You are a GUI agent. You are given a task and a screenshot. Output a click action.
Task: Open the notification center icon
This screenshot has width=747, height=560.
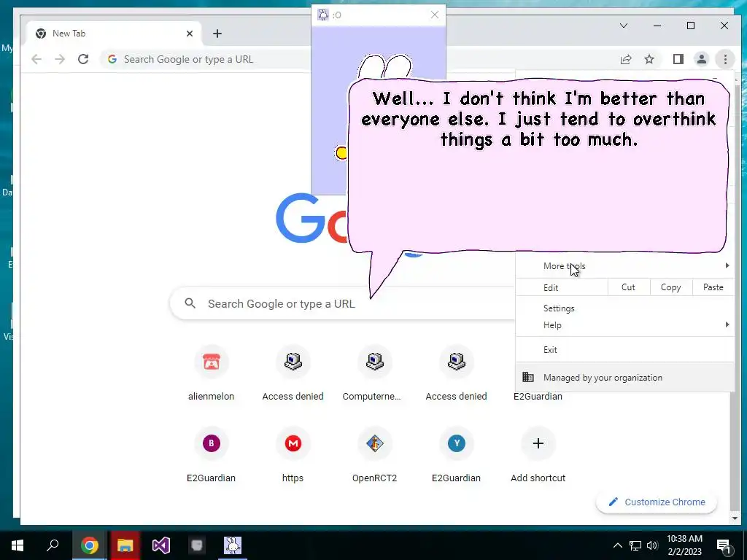pyautogui.click(x=724, y=545)
